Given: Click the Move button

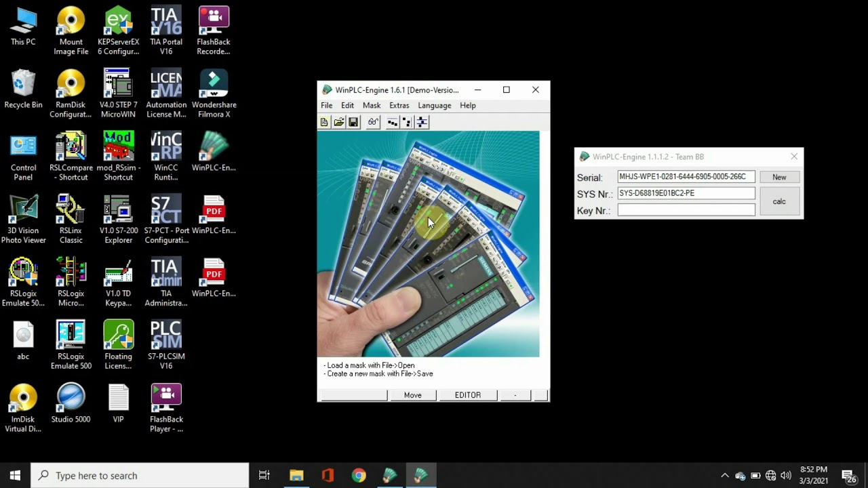Looking at the screenshot, I should tap(412, 395).
